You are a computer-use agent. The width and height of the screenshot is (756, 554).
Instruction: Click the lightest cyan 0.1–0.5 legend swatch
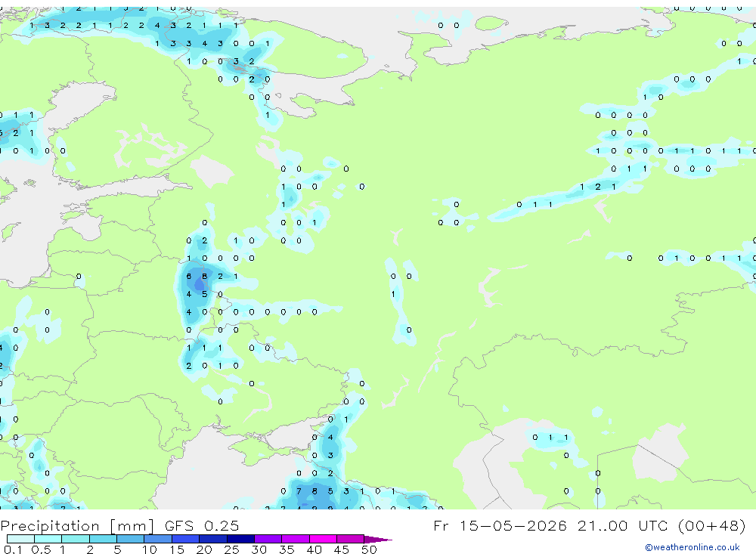point(20,539)
